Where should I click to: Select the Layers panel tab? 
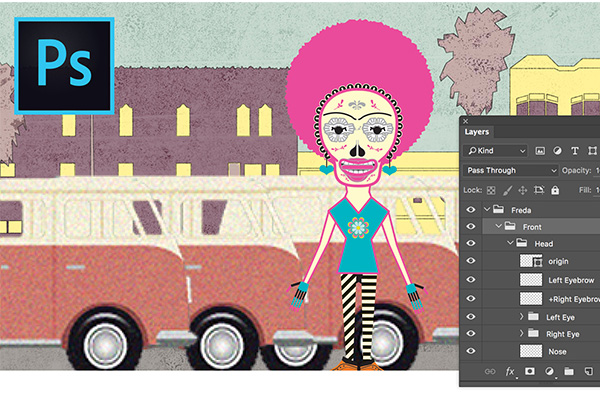[x=477, y=132]
